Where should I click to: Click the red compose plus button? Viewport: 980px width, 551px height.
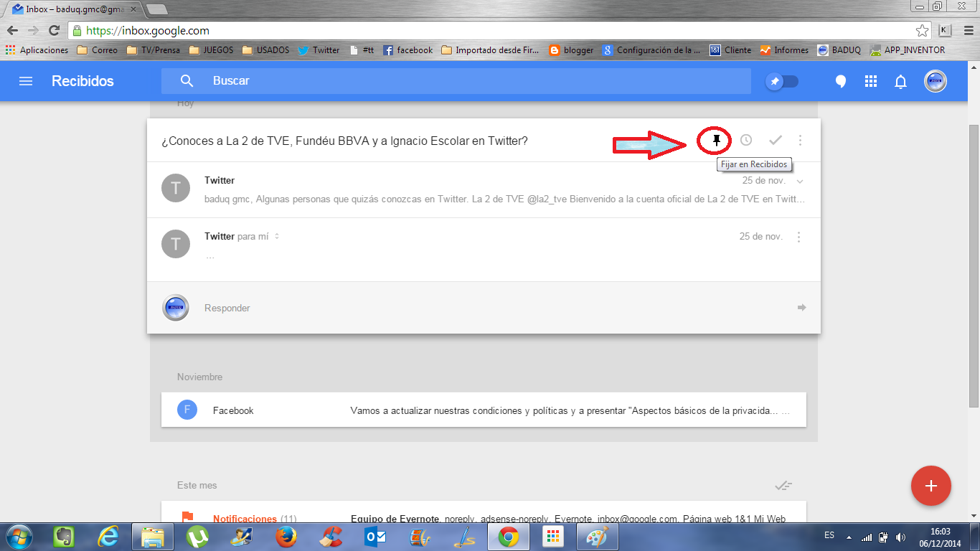(930, 486)
